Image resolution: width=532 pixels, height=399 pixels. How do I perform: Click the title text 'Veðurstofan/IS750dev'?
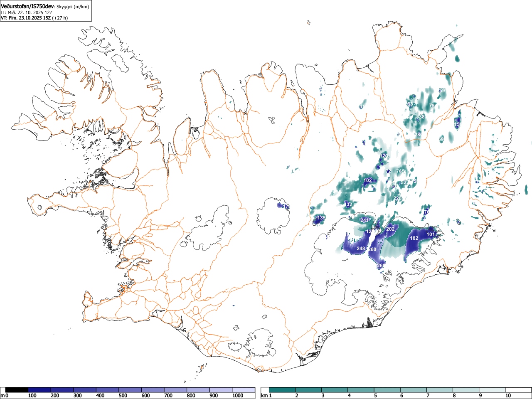coord(28,7)
